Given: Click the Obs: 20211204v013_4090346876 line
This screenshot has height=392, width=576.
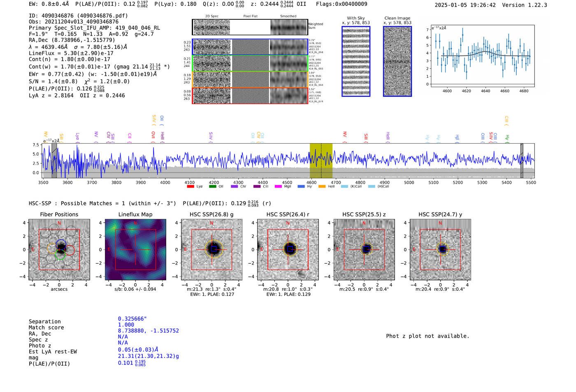Looking at the screenshot, I should (x=74, y=22).
